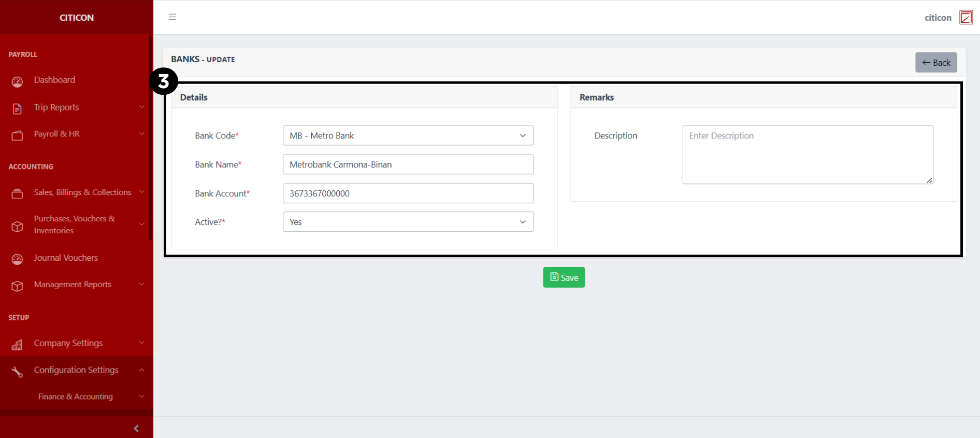Go to the Dashboard menu item

[54, 80]
